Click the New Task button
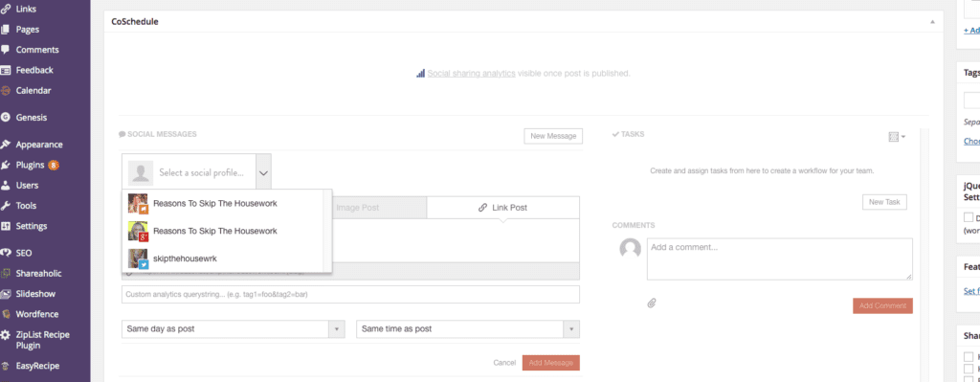 pyautogui.click(x=884, y=202)
